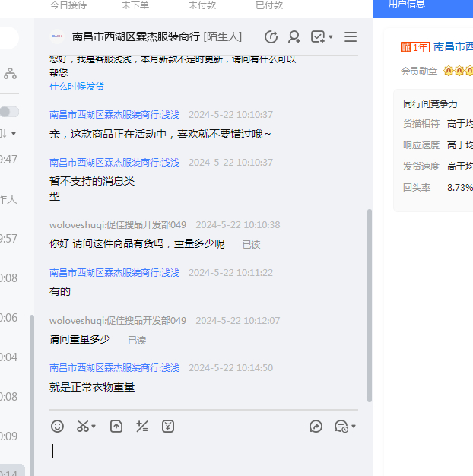
Task: Open the hamburger menu in chat header
Action: (x=351, y=37)
